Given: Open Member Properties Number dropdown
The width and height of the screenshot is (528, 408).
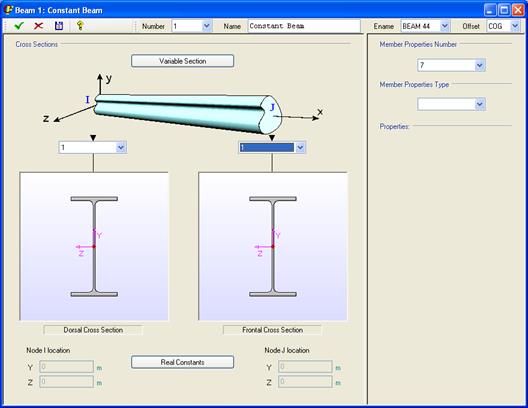Looking at the screenshot, I should pyautogui.click(x=480, y=65).
